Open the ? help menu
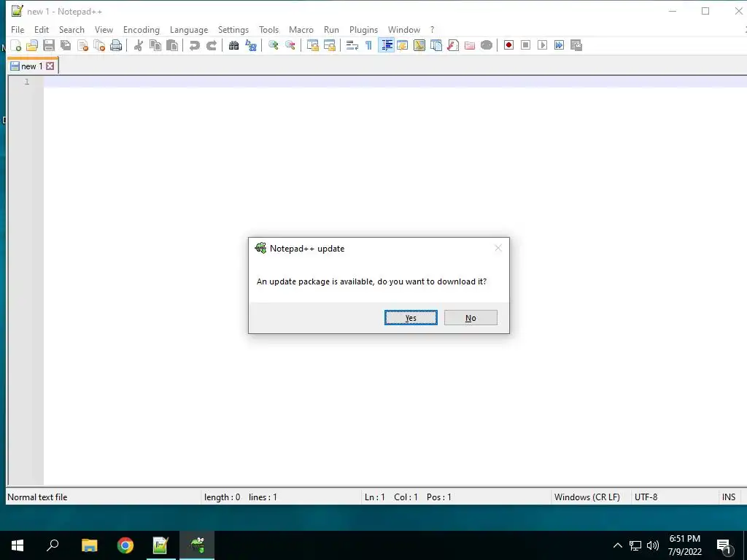Viewport: 747px width, 560px height. pyautogui.click(x=432, y=29)
